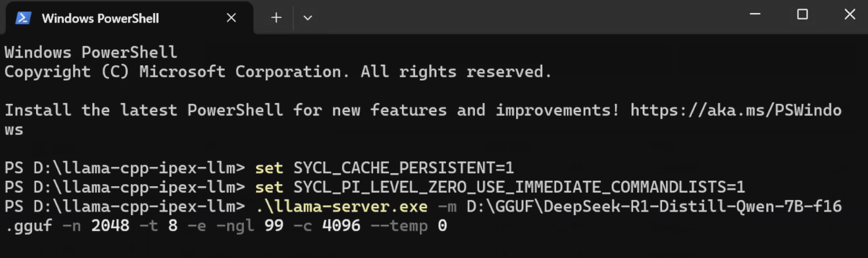
Task: Click the SYCL_CACHE_PERSISTENT=1 text
Action: point(403,167)
